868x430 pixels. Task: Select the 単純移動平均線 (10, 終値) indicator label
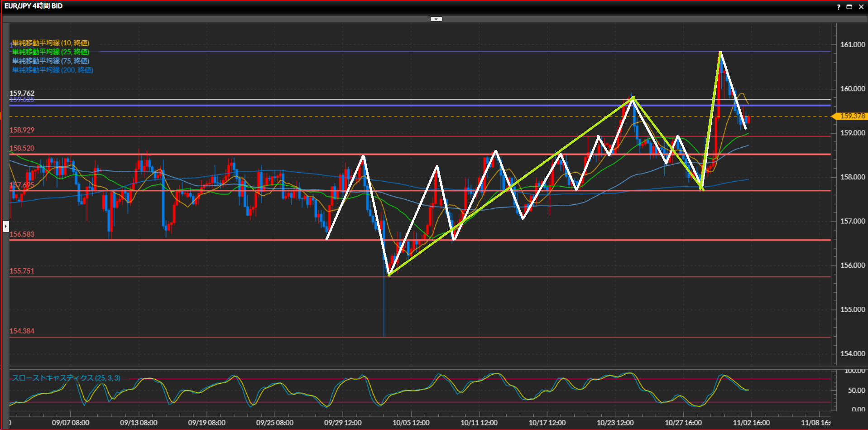[51, 43]
